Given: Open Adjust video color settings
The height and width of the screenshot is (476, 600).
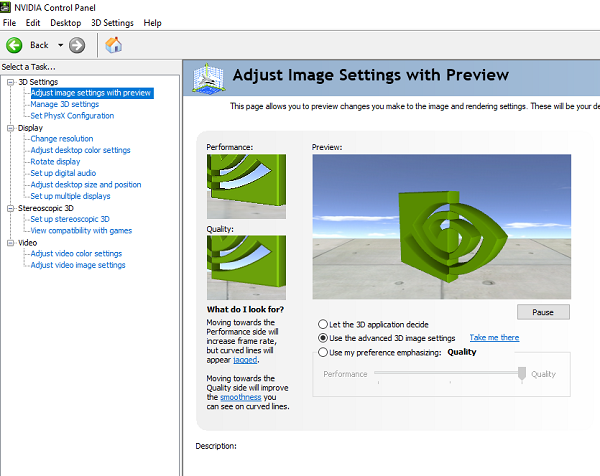Looking at the screenshot, I should (77, 254).
